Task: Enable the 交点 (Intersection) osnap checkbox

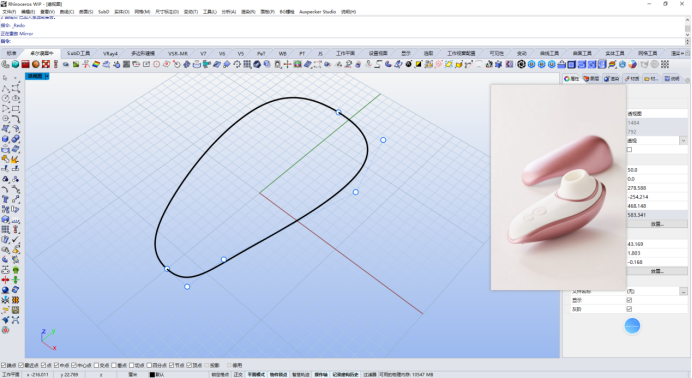Action: point(96,365)
